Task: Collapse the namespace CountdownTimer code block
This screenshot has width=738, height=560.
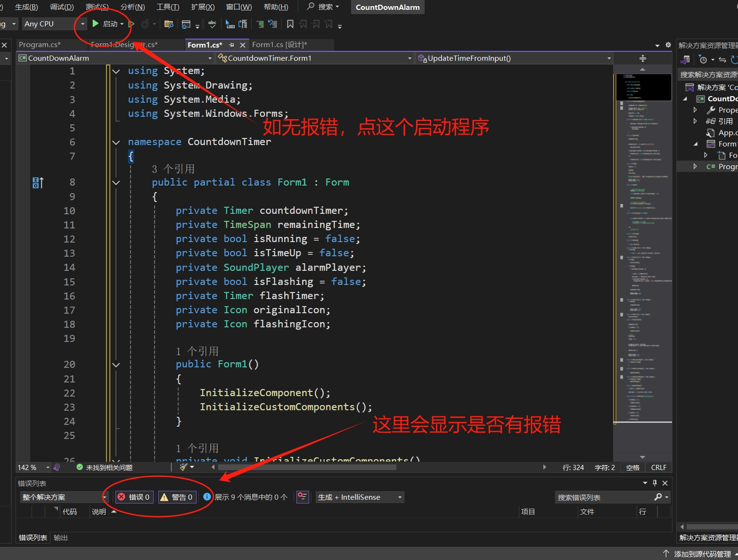Action: 116,142
